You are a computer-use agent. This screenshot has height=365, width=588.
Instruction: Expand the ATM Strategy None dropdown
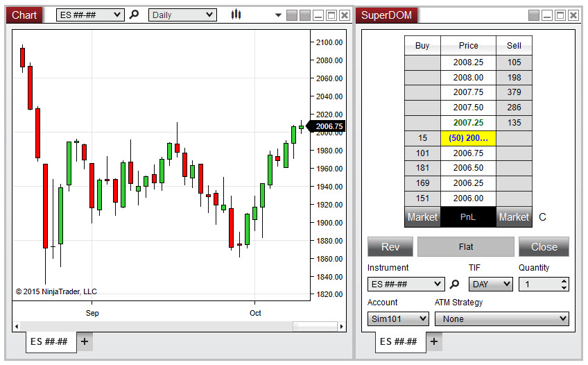501,319
